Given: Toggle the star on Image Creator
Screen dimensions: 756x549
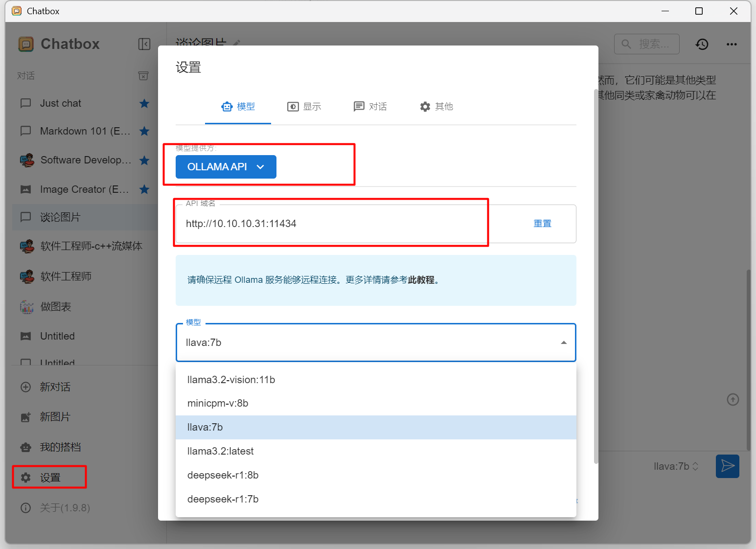Looking at the screenshot, I should (x=144, y=189).
